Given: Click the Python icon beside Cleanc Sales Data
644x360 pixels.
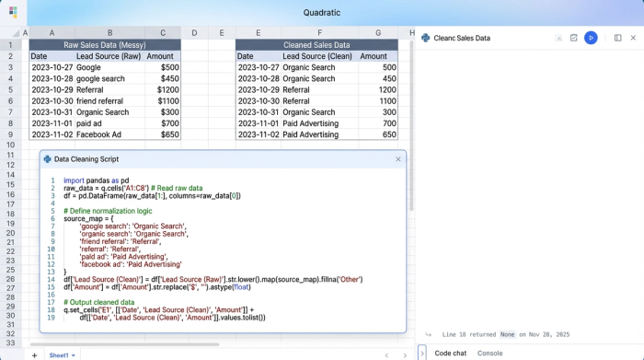Looking at the screenshot, I should 425,38.
